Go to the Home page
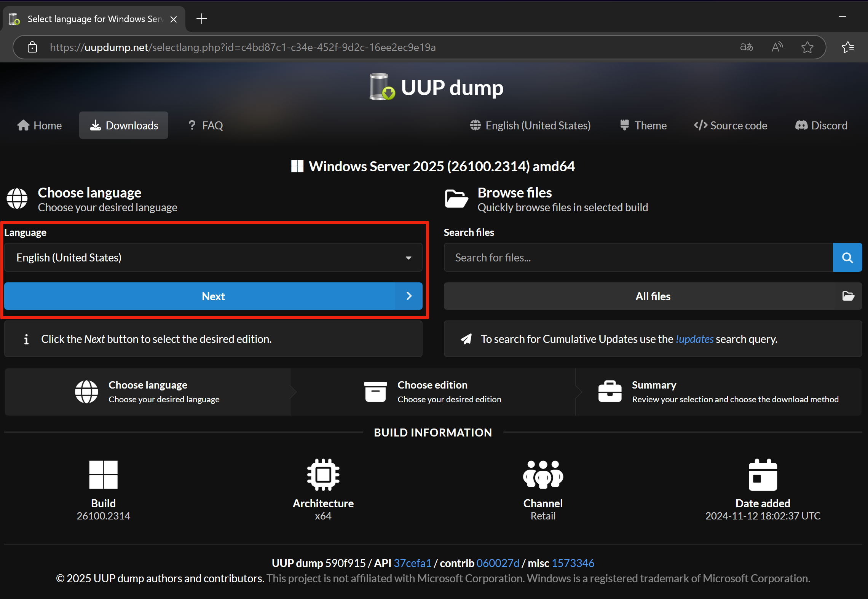The width and height of the screenshot is (868, 599). (40, 125)
